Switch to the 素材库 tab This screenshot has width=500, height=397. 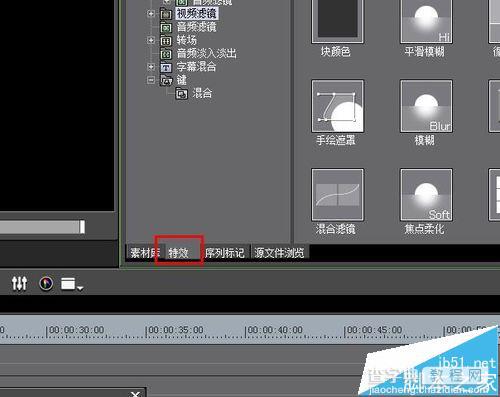pyautogui.click(x=144, y=253)
